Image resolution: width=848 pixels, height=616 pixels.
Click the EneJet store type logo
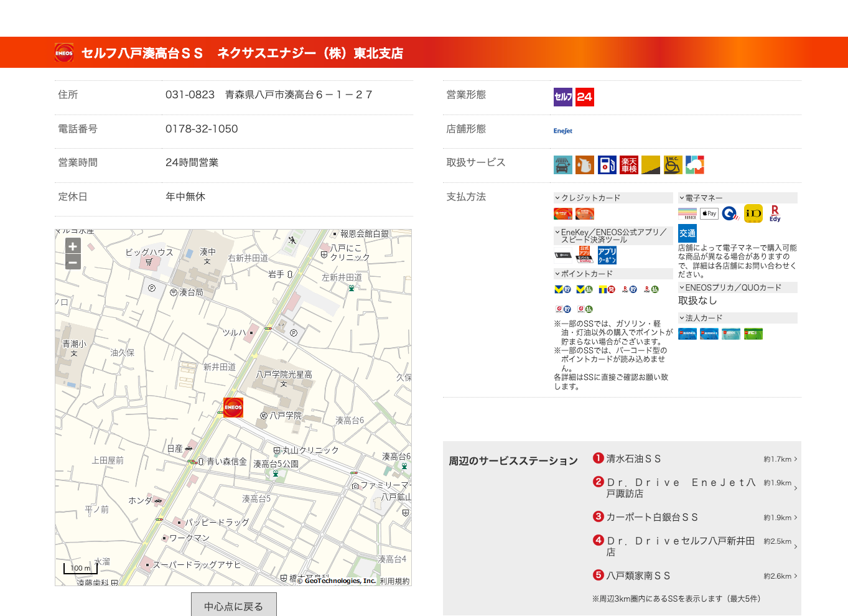click(563, 131)
